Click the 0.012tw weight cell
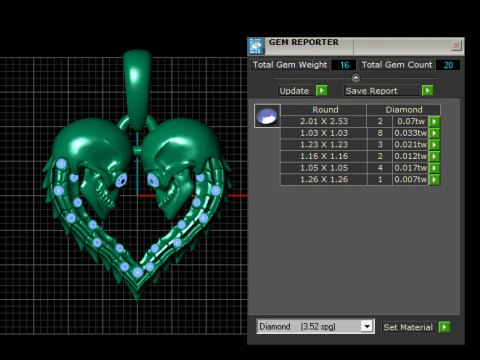The image size is (480, 360). 411,156
